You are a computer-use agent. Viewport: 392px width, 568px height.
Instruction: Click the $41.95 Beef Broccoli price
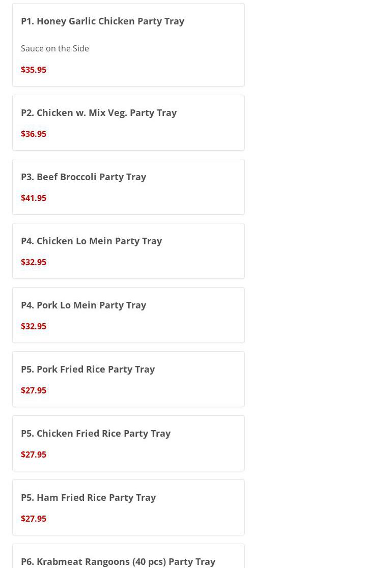(x=34, y=198)
